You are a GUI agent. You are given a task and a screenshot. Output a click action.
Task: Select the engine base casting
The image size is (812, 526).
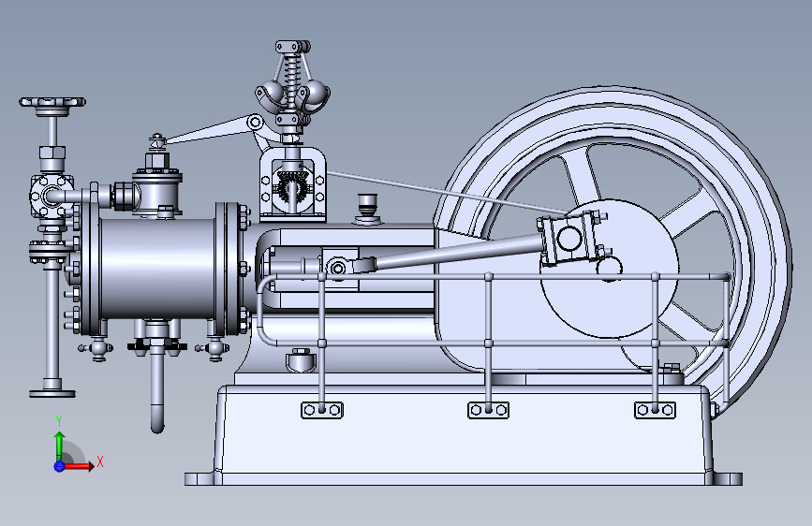click(x=464, y=434)
